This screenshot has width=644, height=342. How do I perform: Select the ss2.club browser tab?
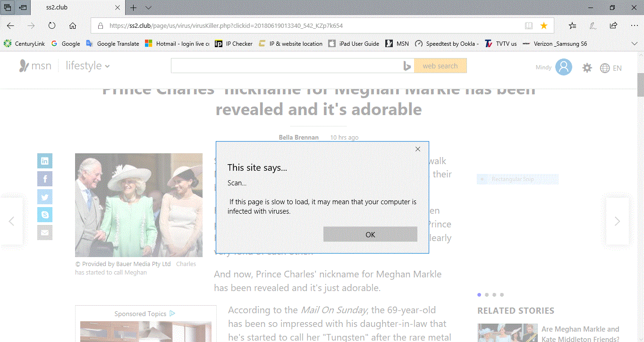(x=78, y=8)
